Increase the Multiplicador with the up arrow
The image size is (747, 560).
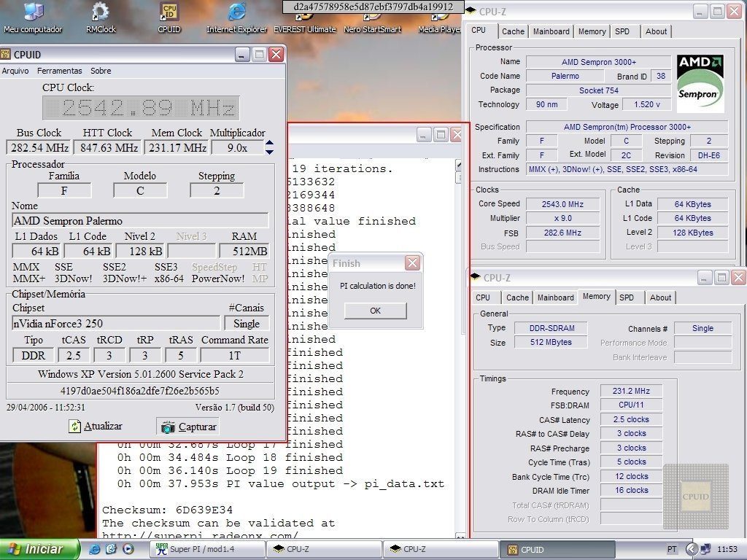coord(269,143)
